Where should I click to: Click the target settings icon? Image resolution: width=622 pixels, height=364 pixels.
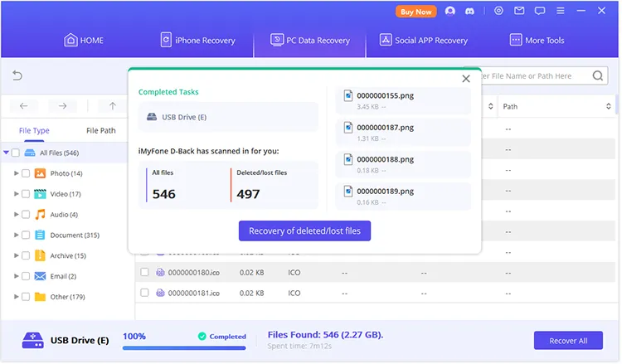498,11
